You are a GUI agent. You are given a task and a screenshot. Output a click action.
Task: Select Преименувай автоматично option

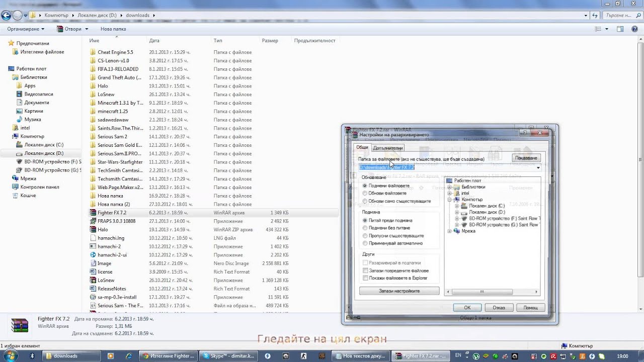coord(365,243)
